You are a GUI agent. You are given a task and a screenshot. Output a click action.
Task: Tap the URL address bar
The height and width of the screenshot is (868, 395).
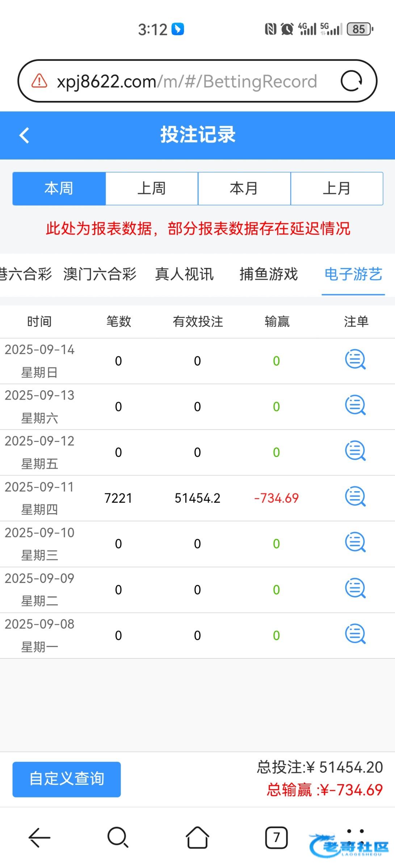pos(186,81)
